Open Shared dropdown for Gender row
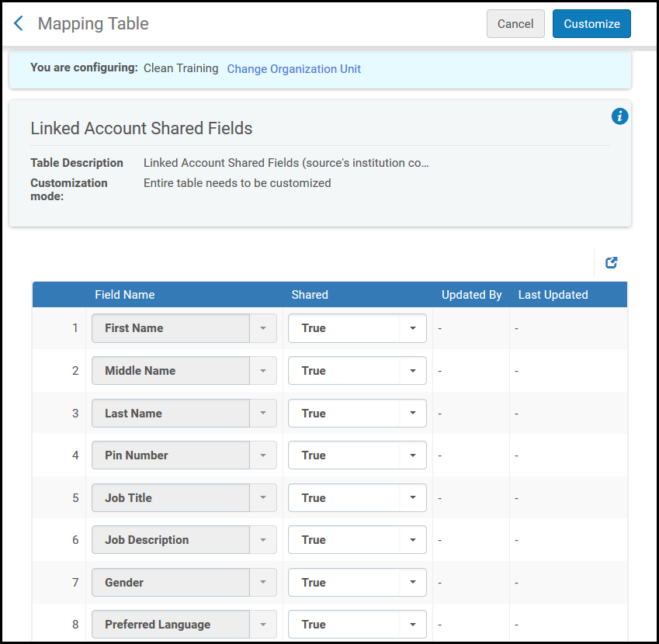The width and height of the screenshot is (659, 644). [357, 583]
